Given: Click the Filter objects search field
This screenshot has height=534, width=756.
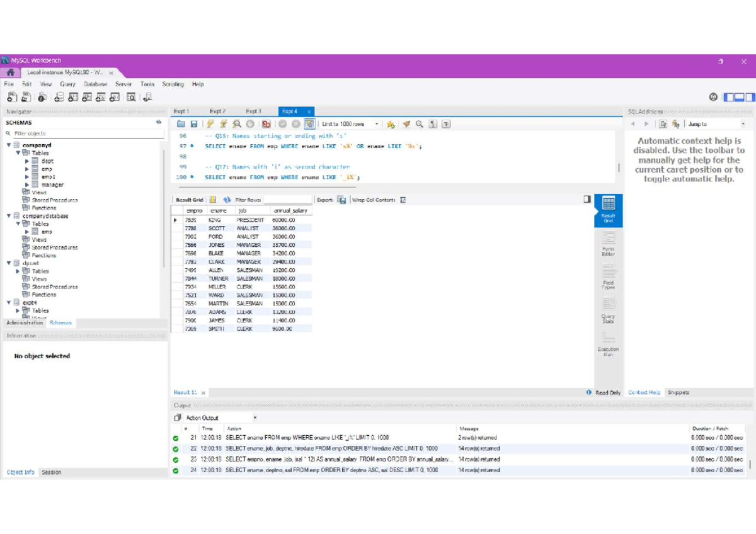Looking at the screenshot, I should coord(82,133).
